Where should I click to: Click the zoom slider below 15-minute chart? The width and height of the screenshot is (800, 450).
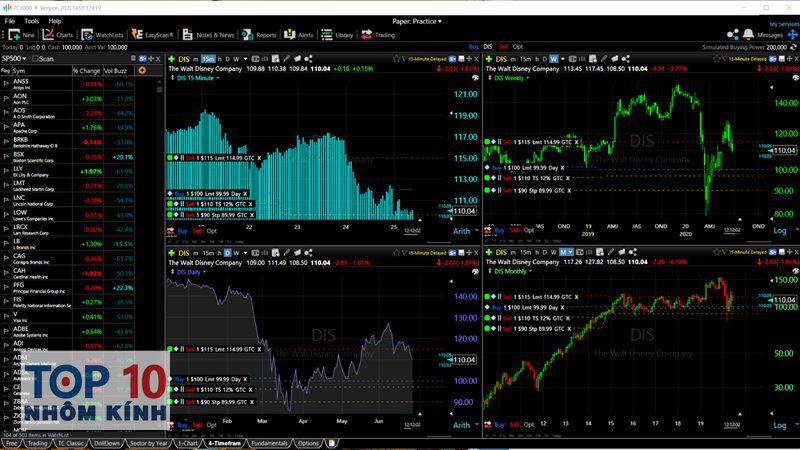[439, 242]
